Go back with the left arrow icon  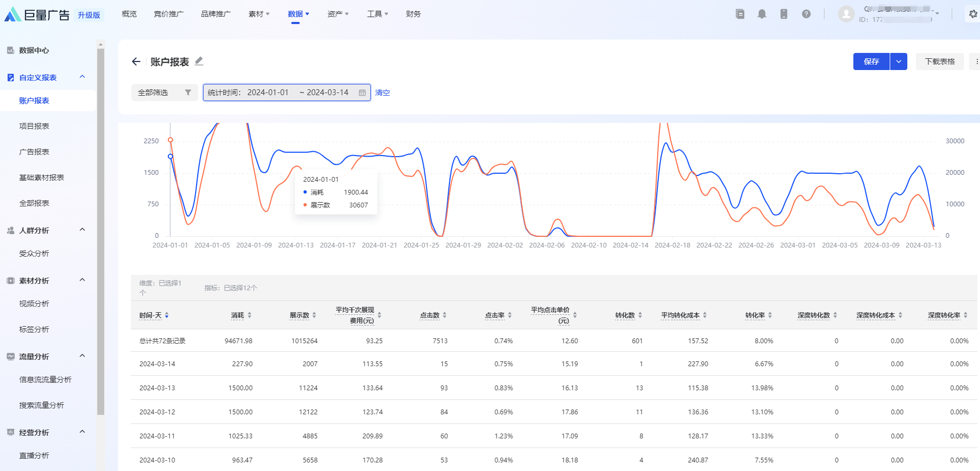coord(136,62)
